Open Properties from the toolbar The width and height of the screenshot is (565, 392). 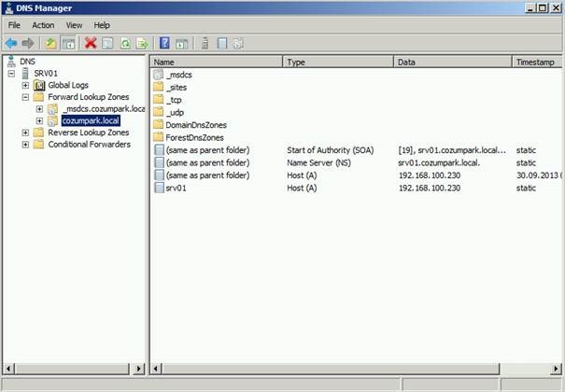107,44
